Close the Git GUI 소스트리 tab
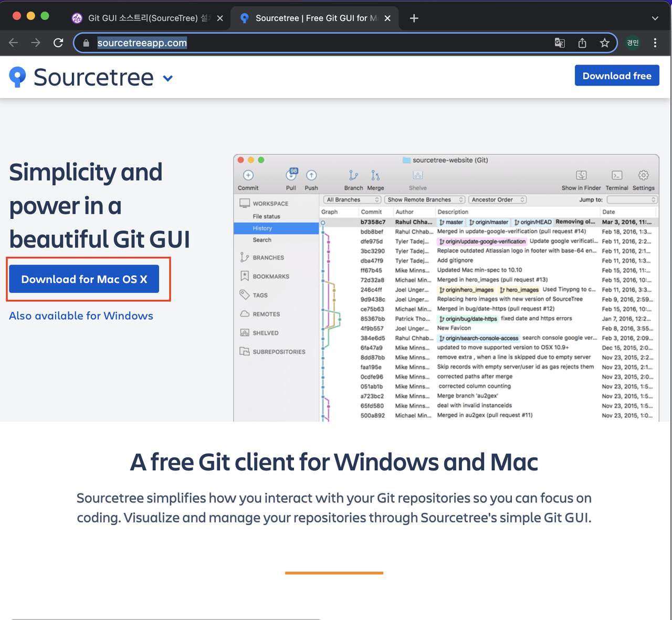Screen dimensions: 672x620 (220, 18)
